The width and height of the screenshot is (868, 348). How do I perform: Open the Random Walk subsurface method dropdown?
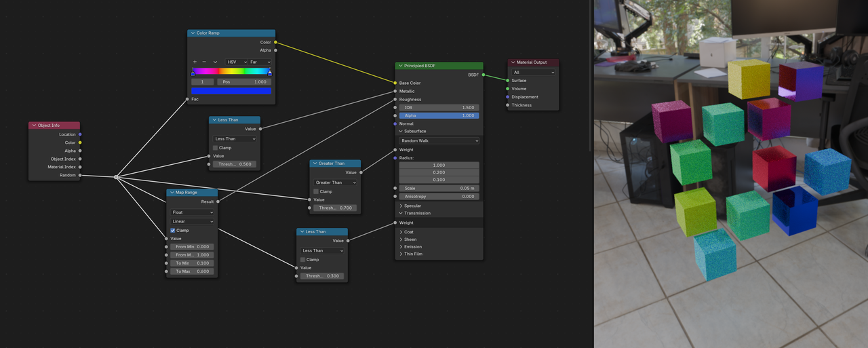[x=439, y=140]
